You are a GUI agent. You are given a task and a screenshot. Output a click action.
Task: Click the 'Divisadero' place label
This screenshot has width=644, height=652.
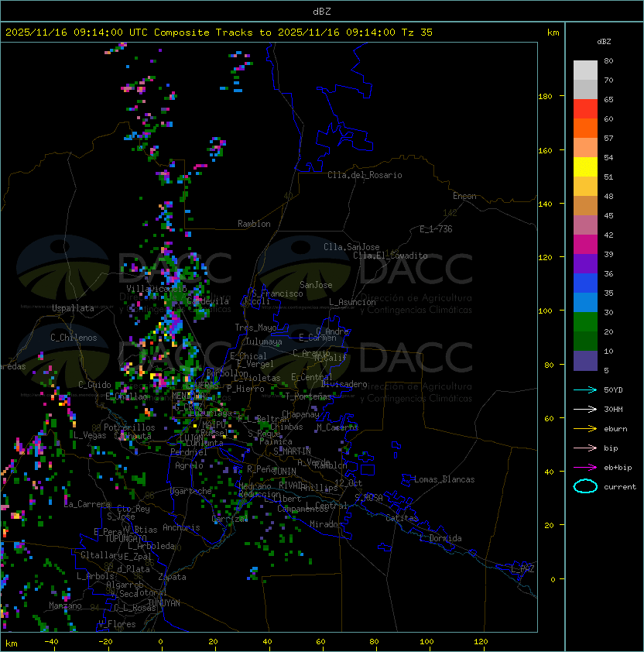click(344, 384)
